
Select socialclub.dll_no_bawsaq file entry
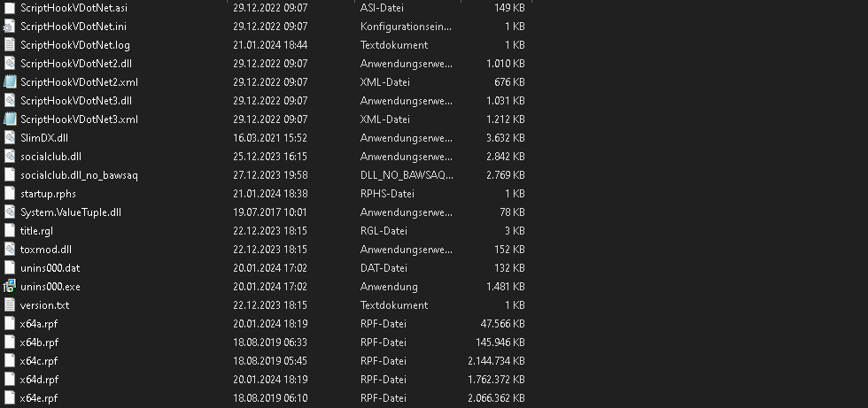click(x=79, y=174)
